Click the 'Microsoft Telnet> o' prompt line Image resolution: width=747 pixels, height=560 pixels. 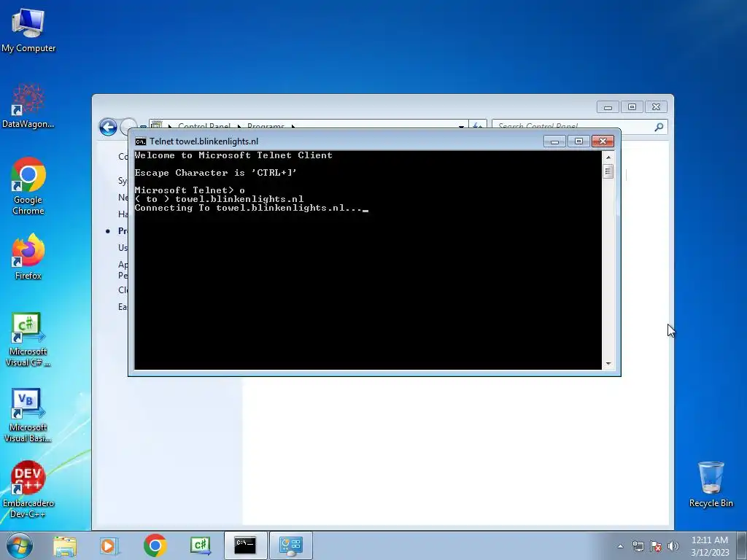click(190, 190)
